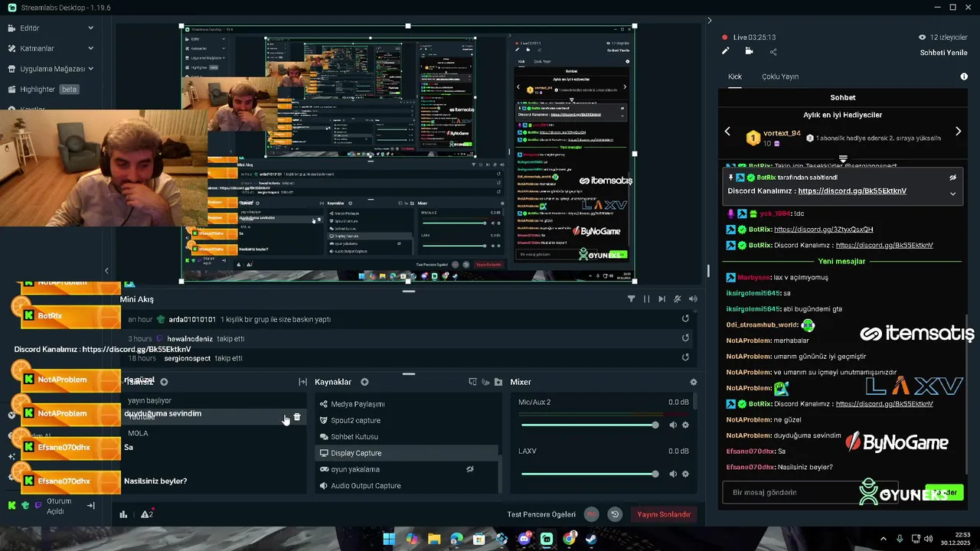Open the source dual-output display icon in Kaynaklar
Screen dimensions: 980x551
pos(472,382)
